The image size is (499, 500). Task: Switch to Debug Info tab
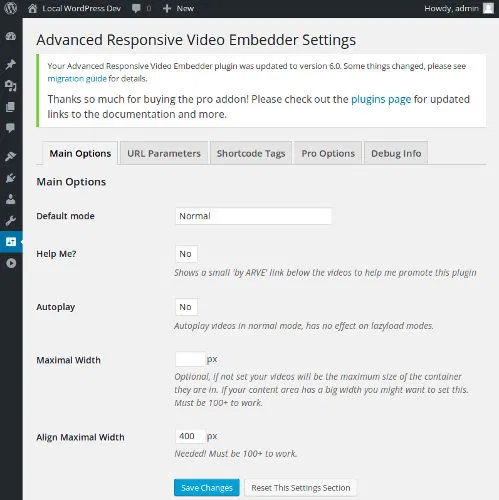coord(396,153)
